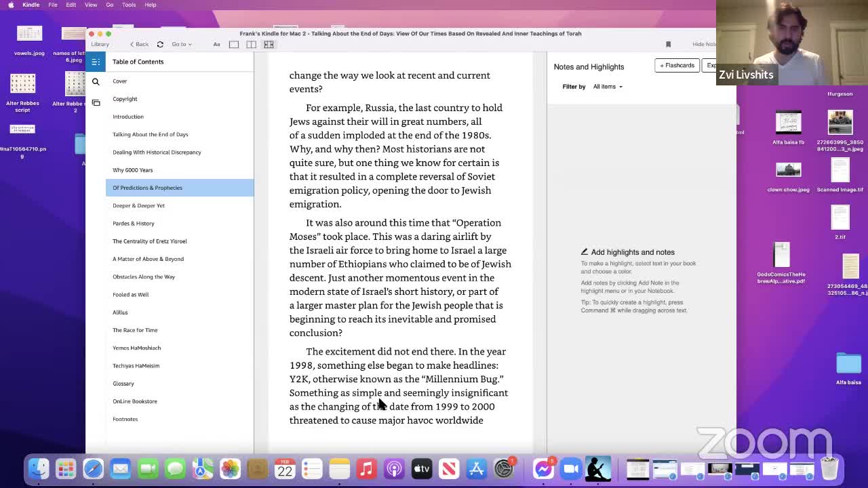This screenshot has height=488, width=868.
Task: Jump to the Footnotes section
Action: pos(125,419)
